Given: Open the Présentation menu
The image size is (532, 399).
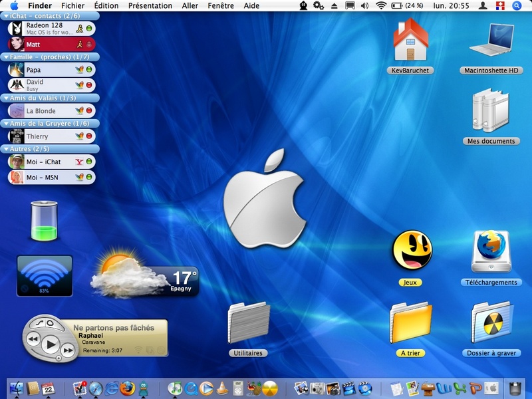Looking at the screenshot, I should (x=150, y=5).
